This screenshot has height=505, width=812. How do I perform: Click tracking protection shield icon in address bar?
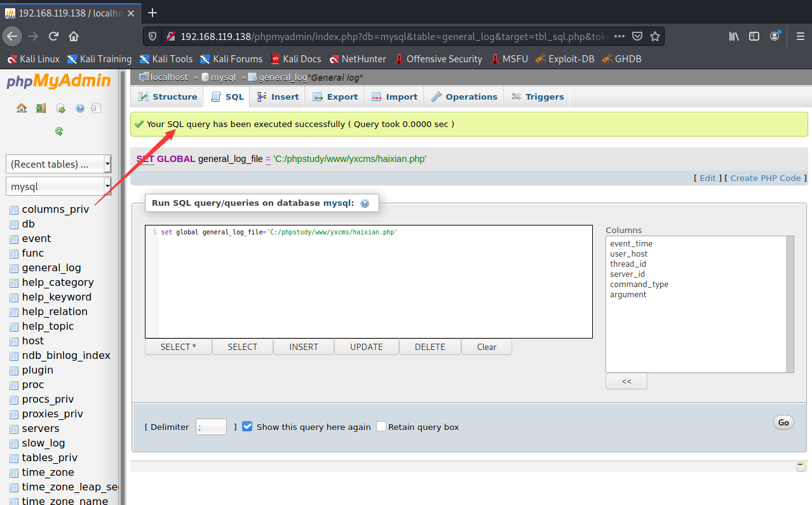pos(152,36)
